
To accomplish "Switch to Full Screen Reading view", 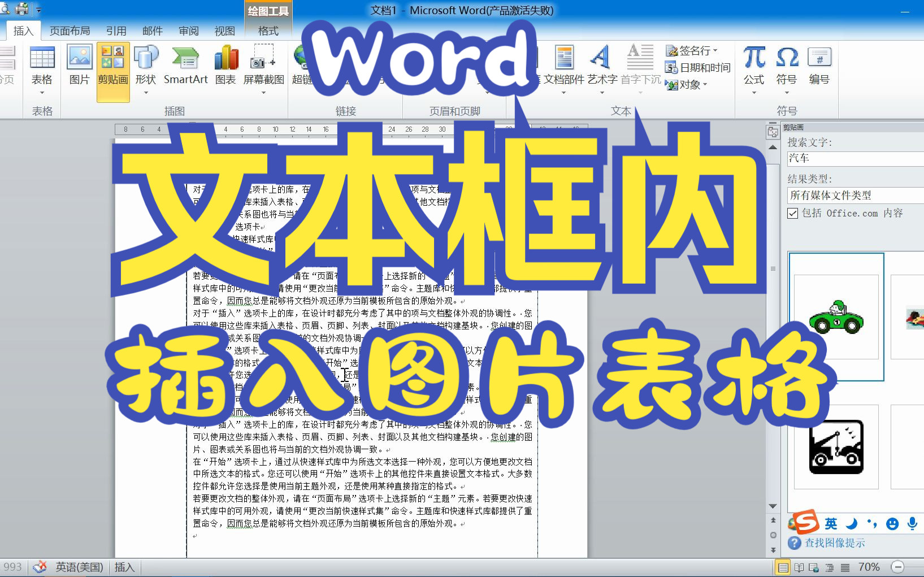I will pos(799,568).
